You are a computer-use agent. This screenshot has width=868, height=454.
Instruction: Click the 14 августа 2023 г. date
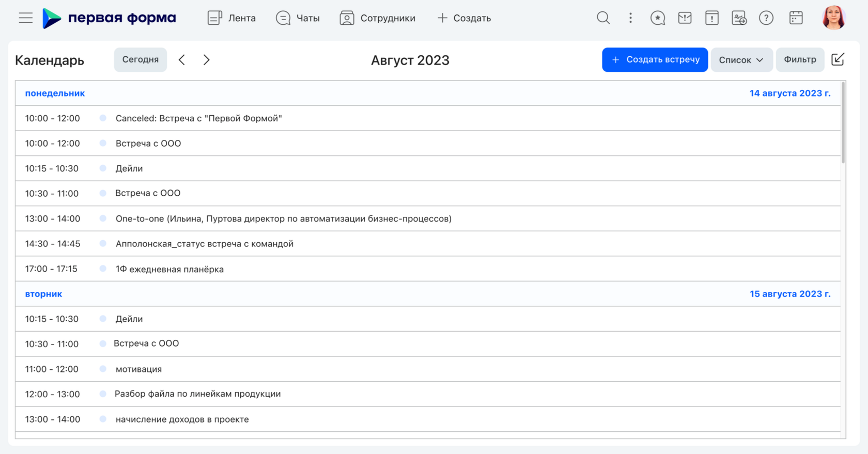point(790,93)
